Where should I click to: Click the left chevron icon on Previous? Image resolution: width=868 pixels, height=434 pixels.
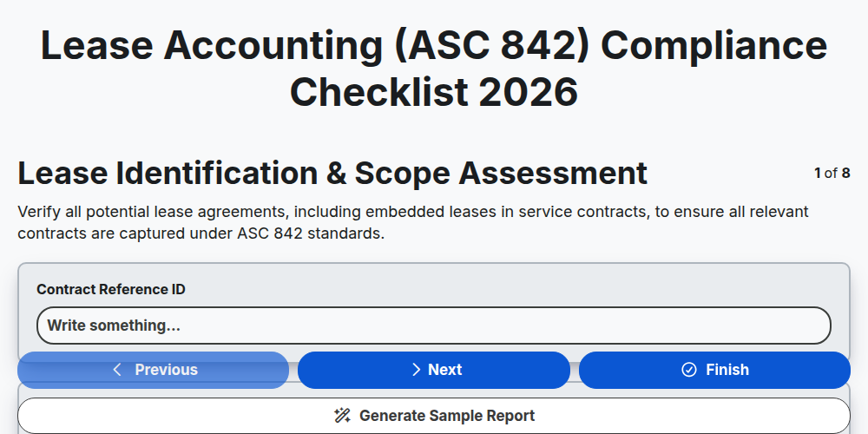[x=117, y=370]
